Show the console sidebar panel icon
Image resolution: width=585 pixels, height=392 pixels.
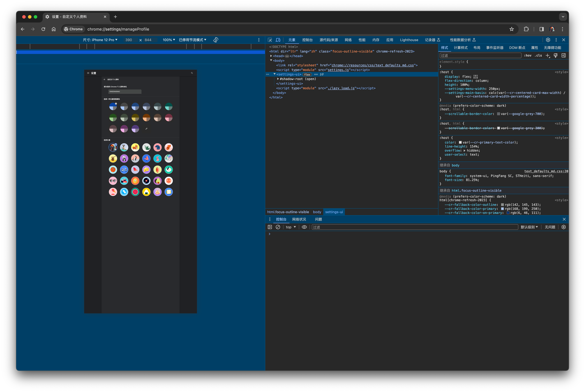tap(270, 227)
